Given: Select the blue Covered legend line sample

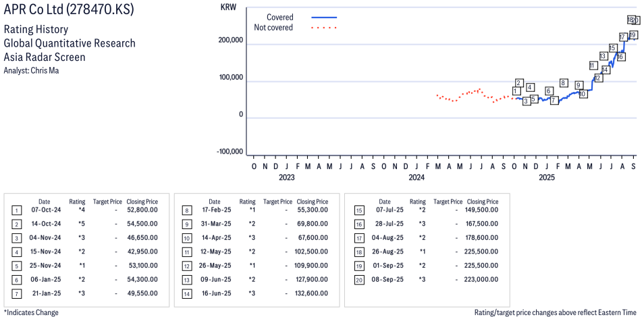Looking at the screenshot, I should [x=324, y=18].
